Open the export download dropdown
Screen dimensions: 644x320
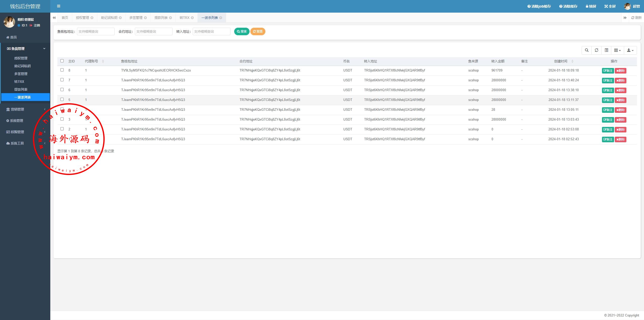point(630,50)
